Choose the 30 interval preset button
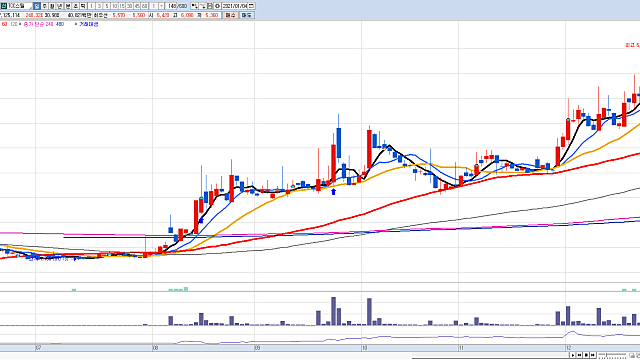 point(129,6)
